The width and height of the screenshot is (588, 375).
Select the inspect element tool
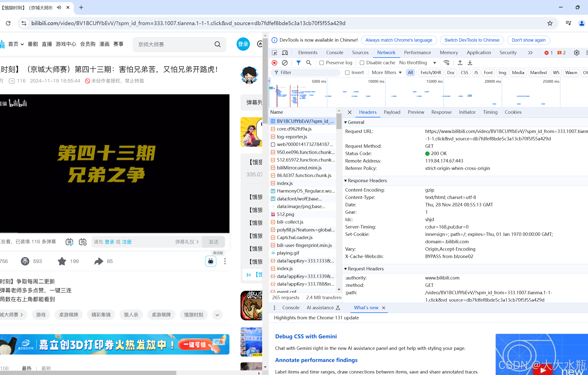[274, 52]
